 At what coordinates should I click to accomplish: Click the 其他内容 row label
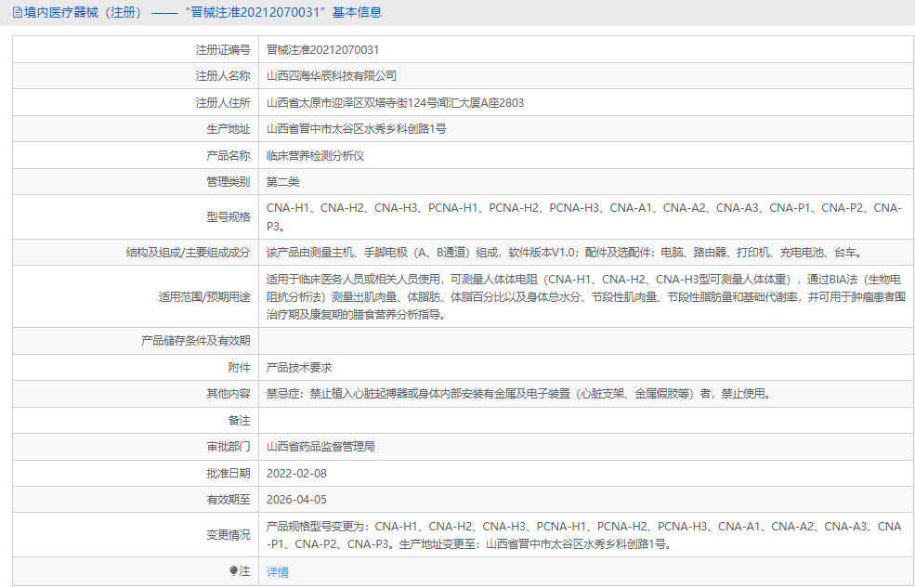[x=229, y=394]
